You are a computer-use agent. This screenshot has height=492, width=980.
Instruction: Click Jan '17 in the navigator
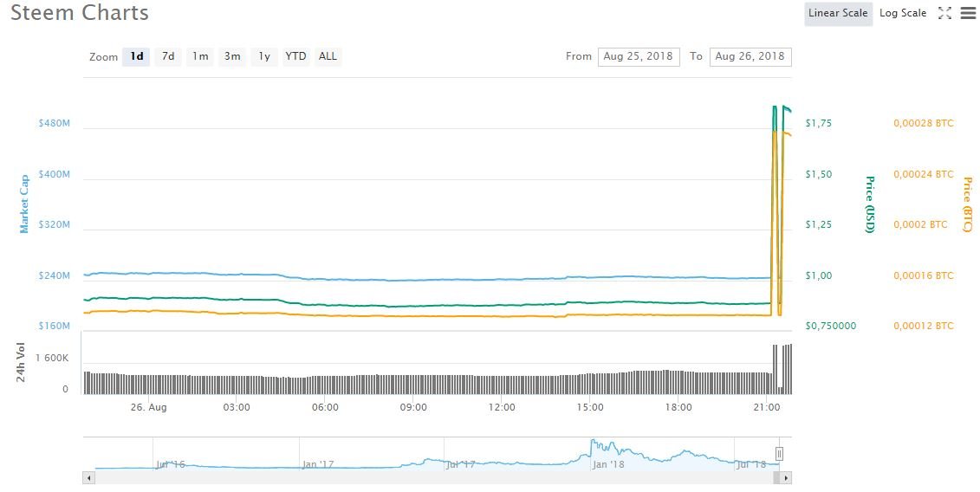318,464
